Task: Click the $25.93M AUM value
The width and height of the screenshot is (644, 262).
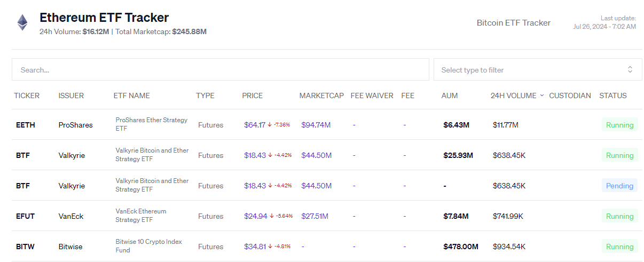Action: pyautogui.click(x=458, y=155)
